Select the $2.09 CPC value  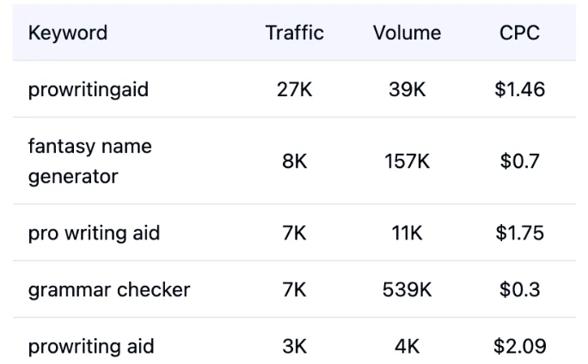coord(519,347)
